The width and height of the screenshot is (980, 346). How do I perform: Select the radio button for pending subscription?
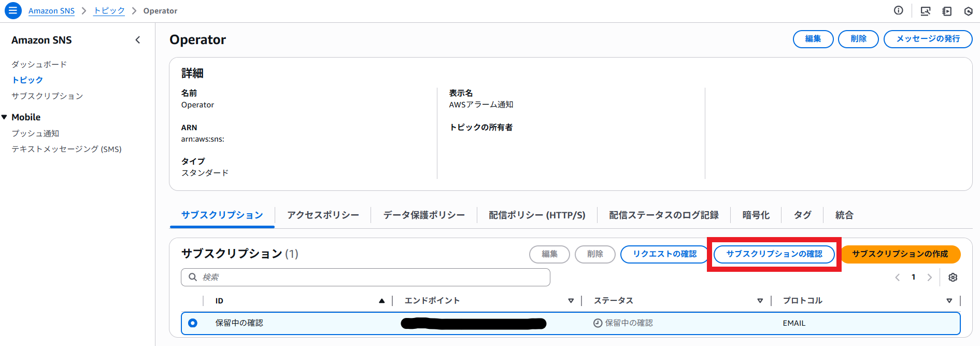click(x=193, y=323)
